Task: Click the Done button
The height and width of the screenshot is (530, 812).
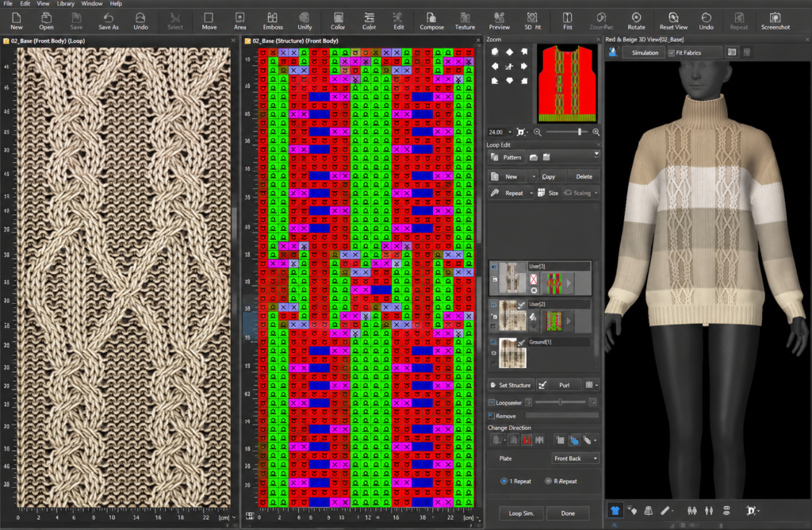Action: click(568, 513)
